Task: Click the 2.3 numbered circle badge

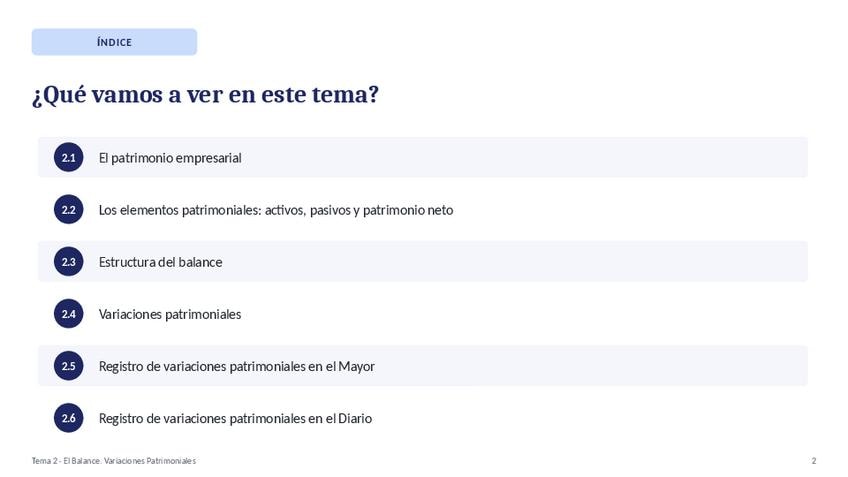Action: (69, 262)
